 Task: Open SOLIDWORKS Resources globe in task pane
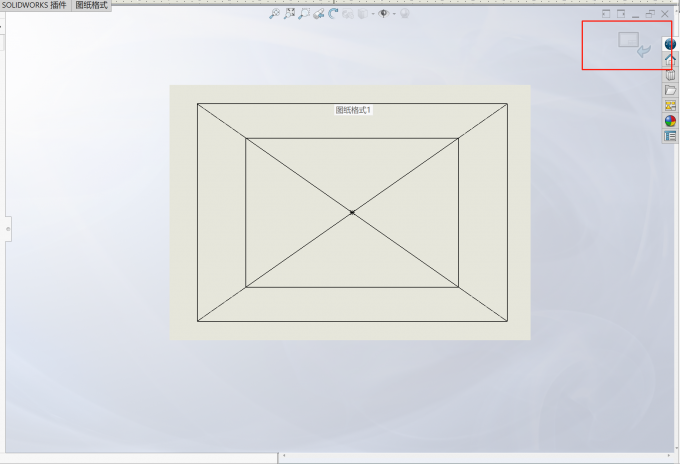(670, 44)
